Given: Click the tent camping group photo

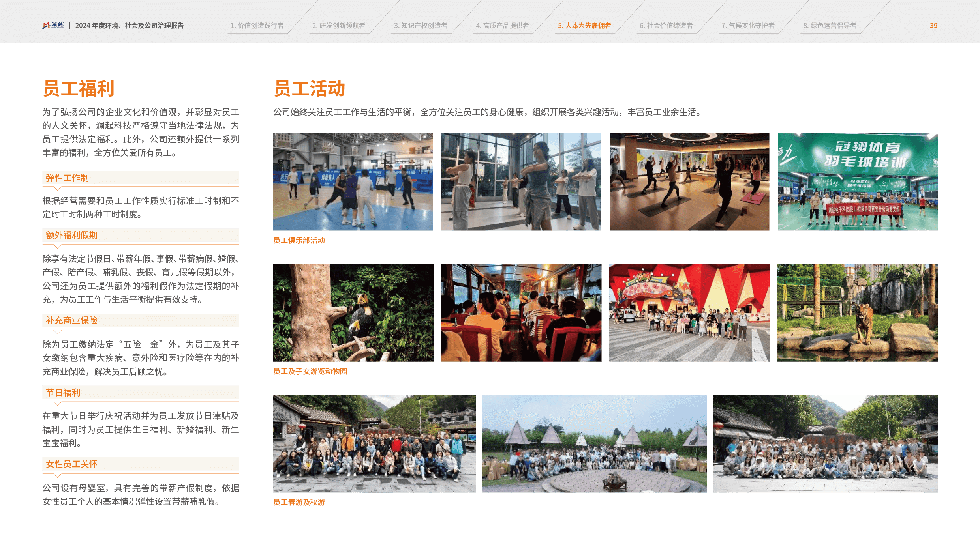Looking at the screenshot, I should point(595,443).
